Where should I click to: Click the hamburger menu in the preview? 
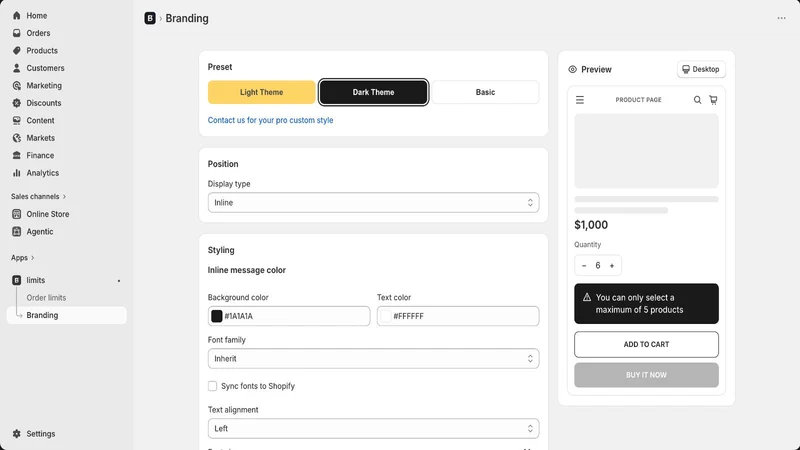coord(580,100)
